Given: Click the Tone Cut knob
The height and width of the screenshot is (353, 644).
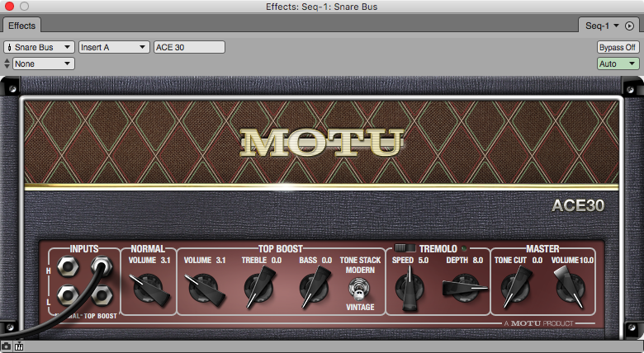Looking at the screenshot, I should click(x=516, y=287).
